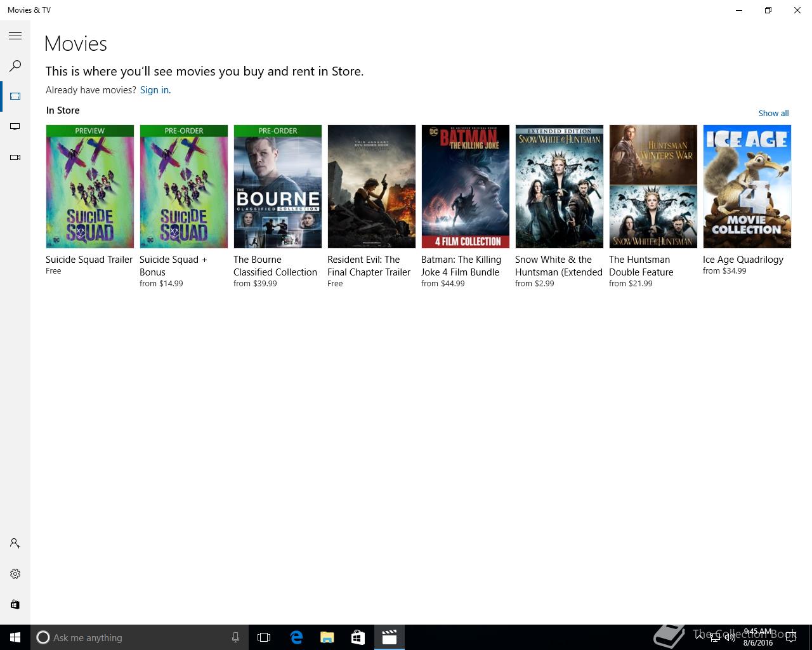Viewport: 812px width, 650px height.
Task: Click the add account person icon
Action: pos(15,543)
